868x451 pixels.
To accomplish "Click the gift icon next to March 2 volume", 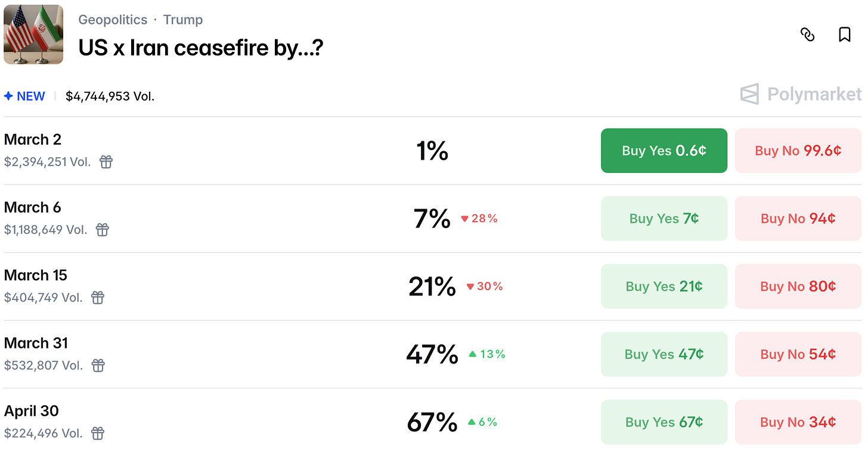I will pos(106,162).
